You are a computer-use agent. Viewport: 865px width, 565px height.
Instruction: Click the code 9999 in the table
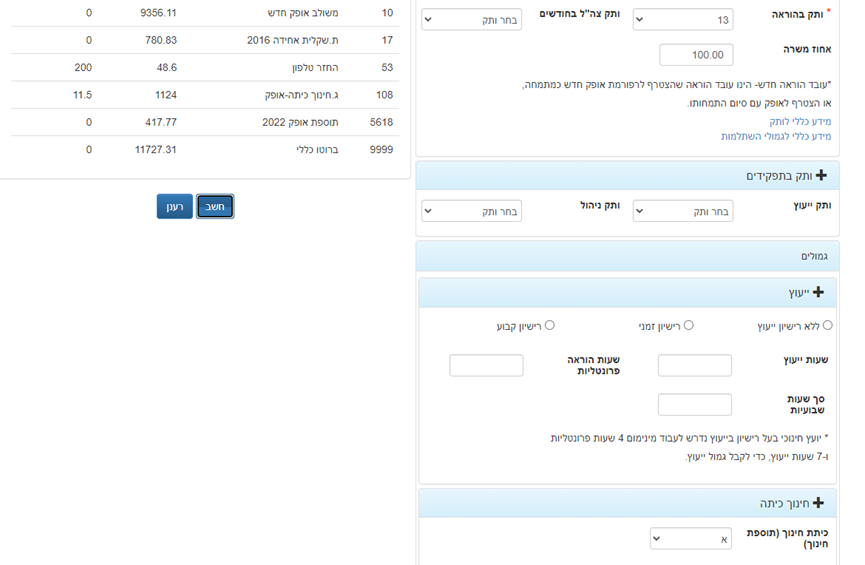click(381, 150)
